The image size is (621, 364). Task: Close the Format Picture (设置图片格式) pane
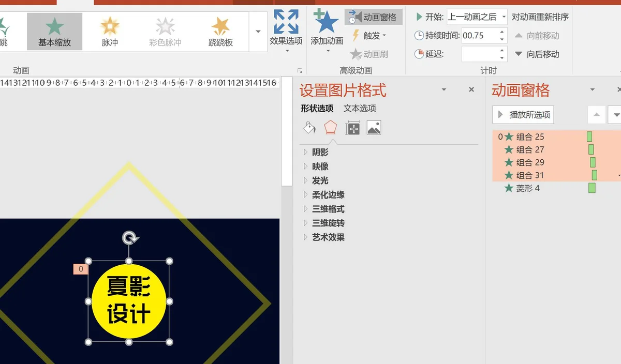pyautogui.click(x=471, y=89)
